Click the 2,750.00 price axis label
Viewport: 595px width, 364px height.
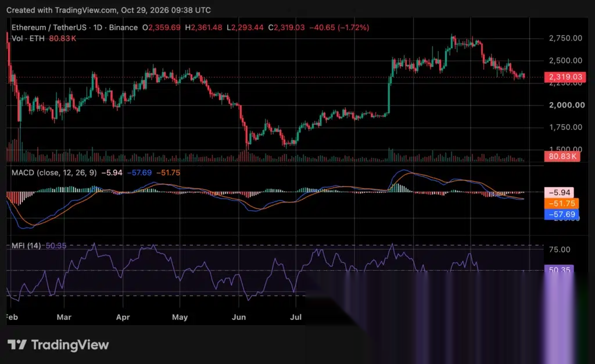pos(565,38)
